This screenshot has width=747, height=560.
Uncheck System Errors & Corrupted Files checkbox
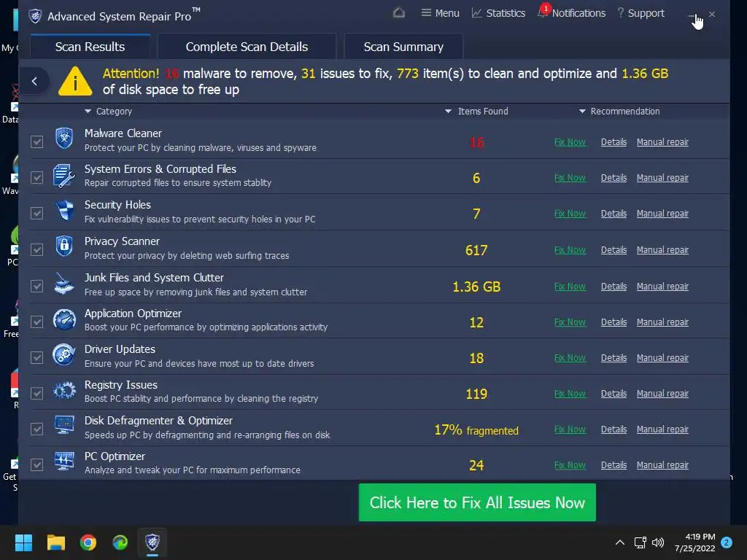pyautogui.click(x=36, y=177)
